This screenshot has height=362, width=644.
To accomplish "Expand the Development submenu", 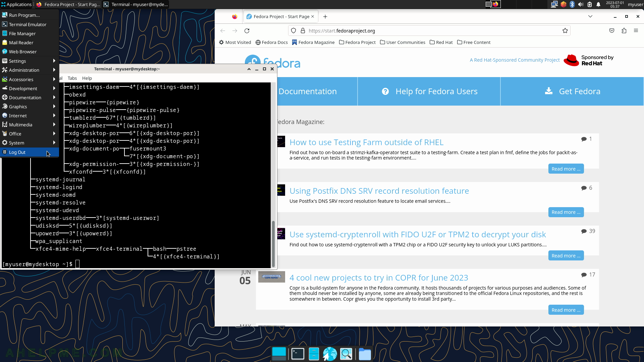I will click(x=30, y=88).
